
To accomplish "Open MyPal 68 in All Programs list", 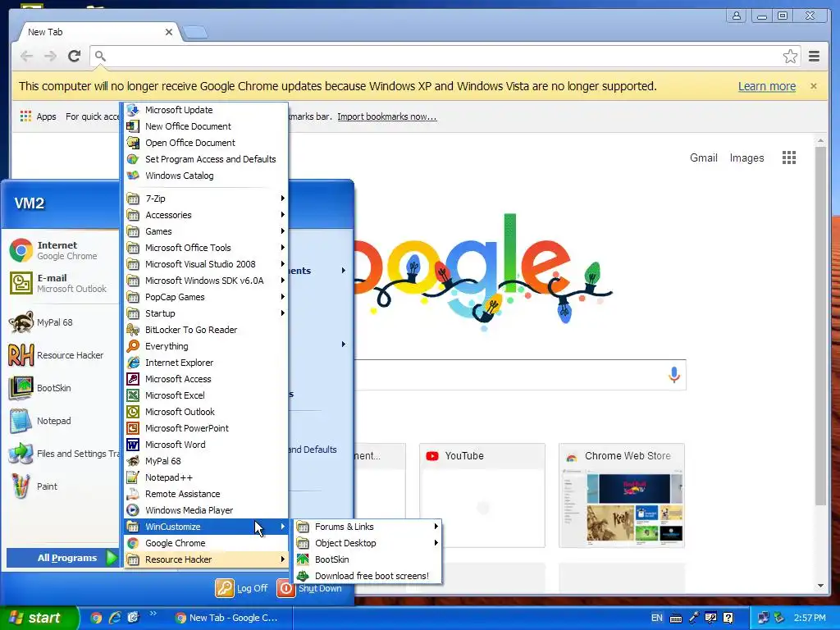I will pyautogui.click(x=206, y=461).
